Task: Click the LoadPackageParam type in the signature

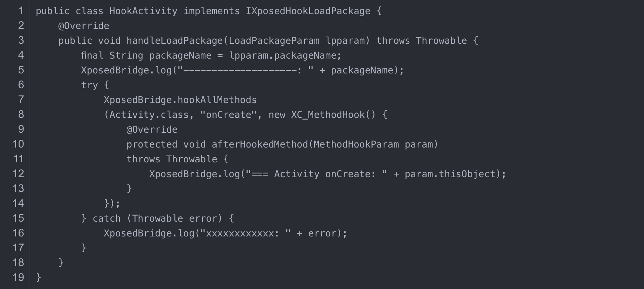Action: coord(274,41)
